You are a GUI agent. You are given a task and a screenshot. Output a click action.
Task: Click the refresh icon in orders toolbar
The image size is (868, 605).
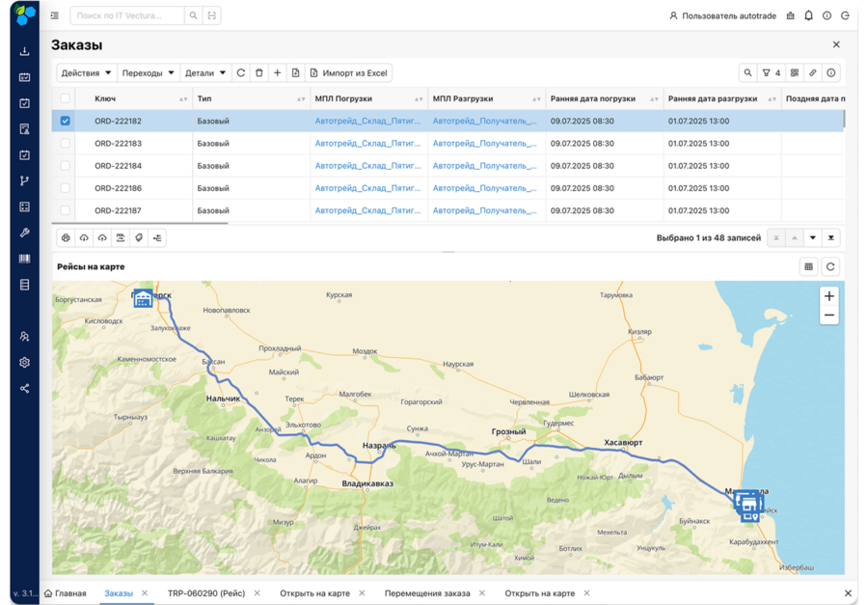(241, 73)
